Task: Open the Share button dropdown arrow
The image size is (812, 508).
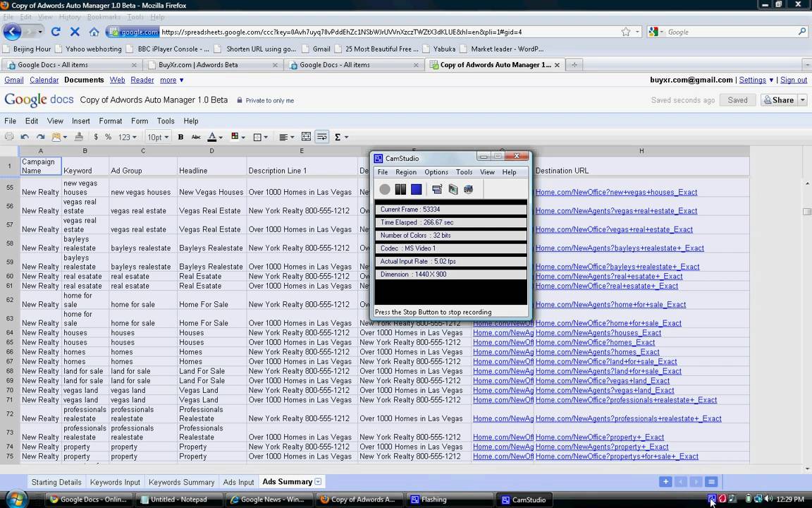Action: pos(803,100)
